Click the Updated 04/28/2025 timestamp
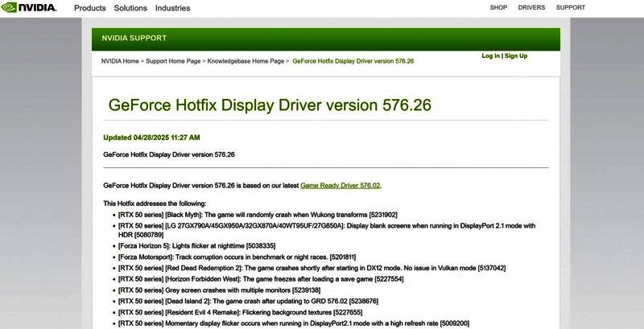This screenshot has height=329, width=644. pyautogui.click(x=151, y=137)
